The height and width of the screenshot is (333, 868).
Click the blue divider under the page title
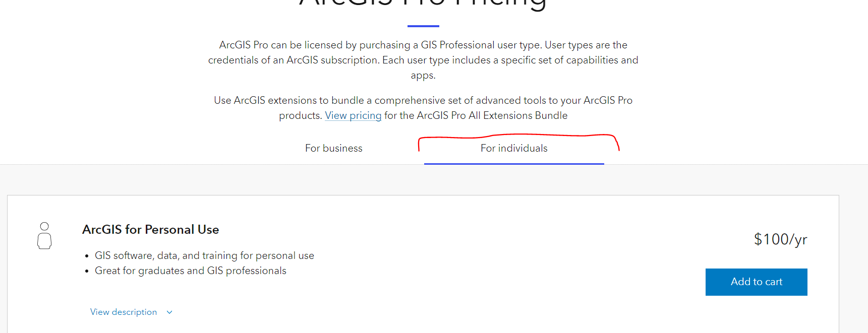point(423,26)
